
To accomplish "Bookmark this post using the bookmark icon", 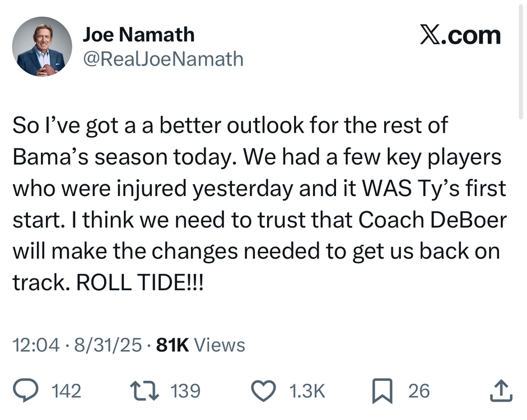I will point(384,390).
